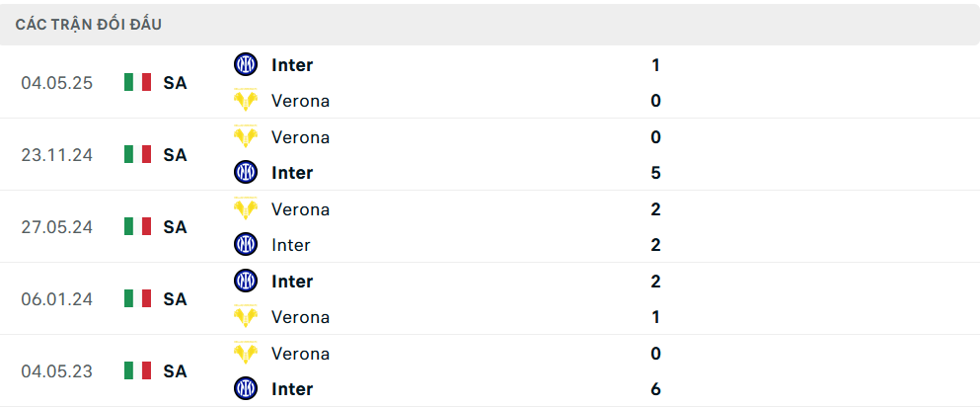
Task: Click Inter crest in 27.05.24 match
Action: click(x=245, y=245)
